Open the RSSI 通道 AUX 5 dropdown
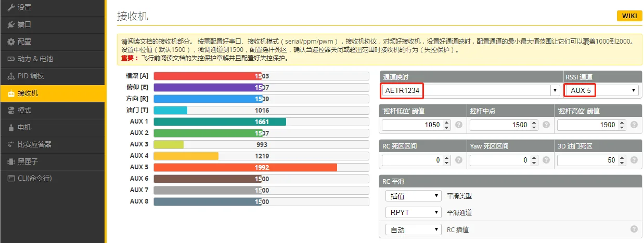This screenshot has height=243, width=644. click(x=602, y=90)
